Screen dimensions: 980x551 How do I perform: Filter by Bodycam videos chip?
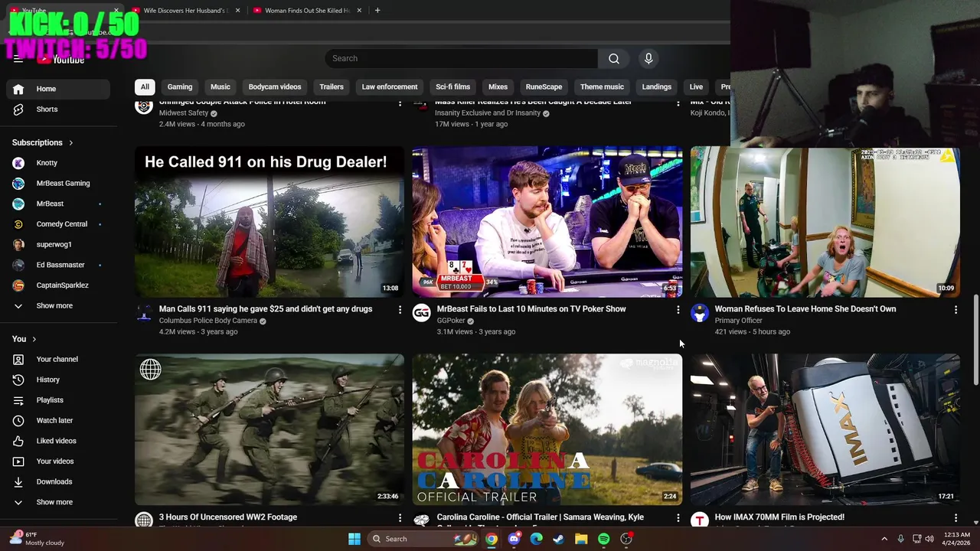click(275, 87)
